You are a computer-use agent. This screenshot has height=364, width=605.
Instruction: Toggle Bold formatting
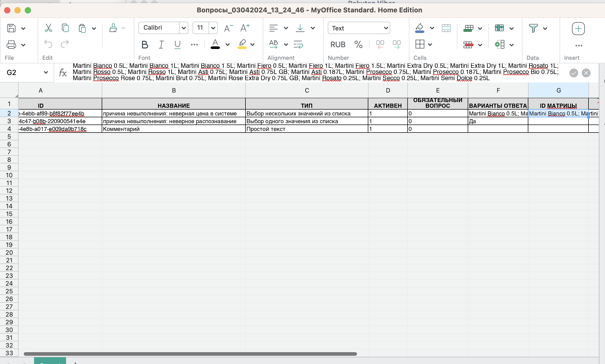pos(145,45)
